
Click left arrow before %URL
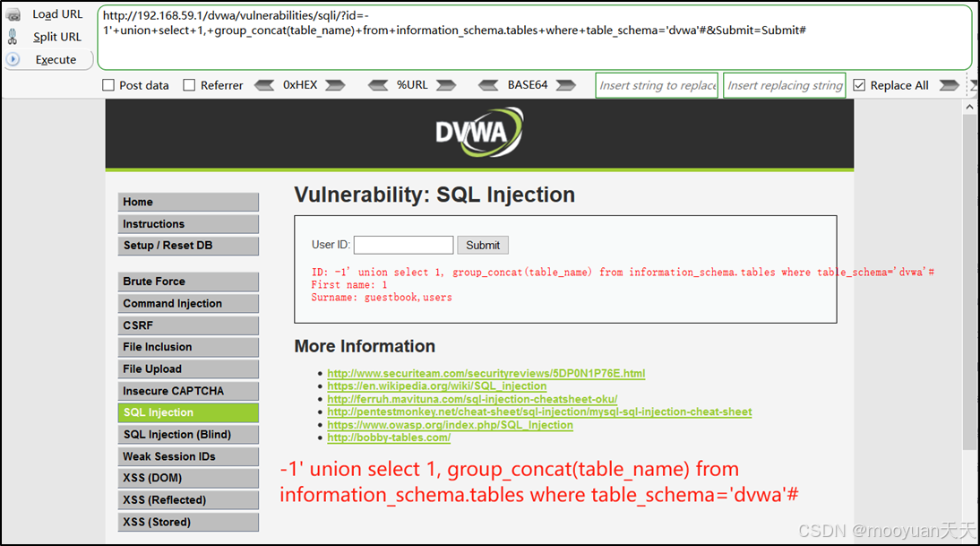click(378, 85)
